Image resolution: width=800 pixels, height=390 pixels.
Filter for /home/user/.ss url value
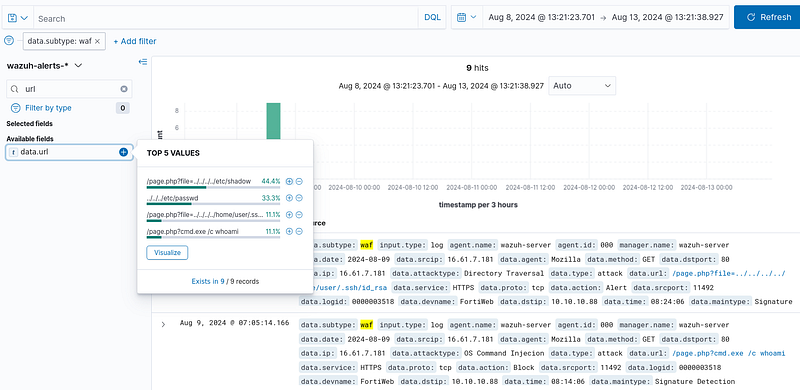289,214
